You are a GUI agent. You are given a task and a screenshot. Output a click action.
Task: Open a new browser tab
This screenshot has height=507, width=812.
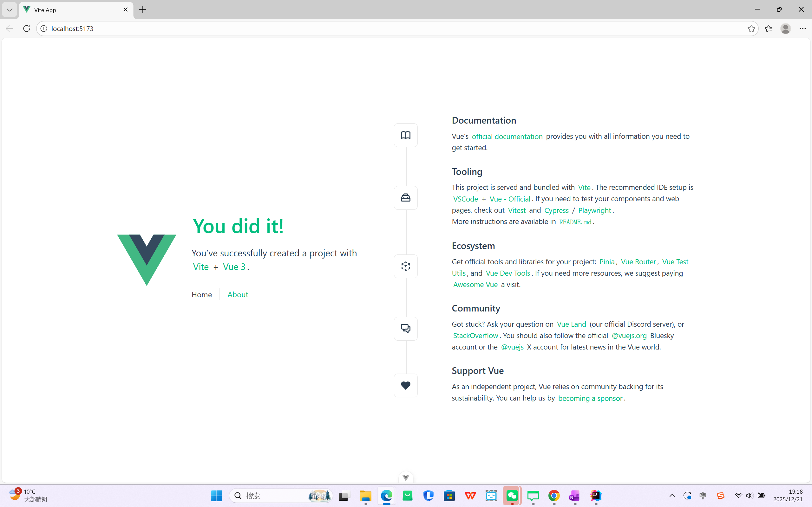pos(143,10)
